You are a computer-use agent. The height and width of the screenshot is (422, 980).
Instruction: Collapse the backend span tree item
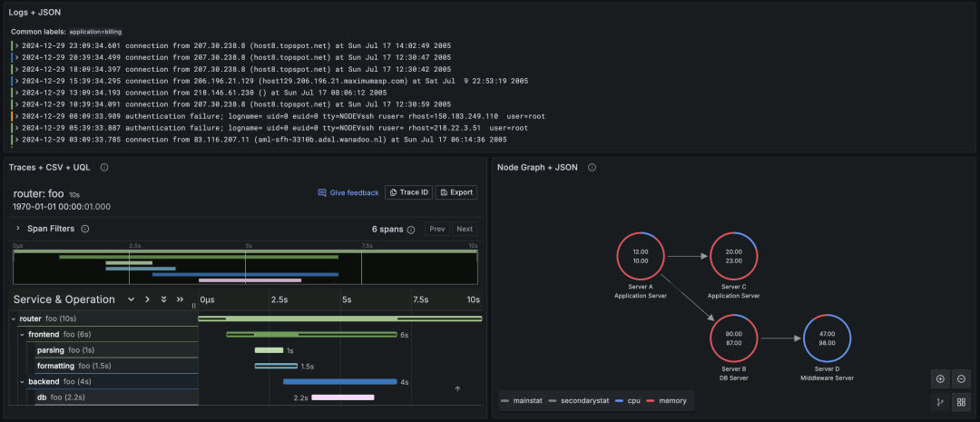point(22,382)
